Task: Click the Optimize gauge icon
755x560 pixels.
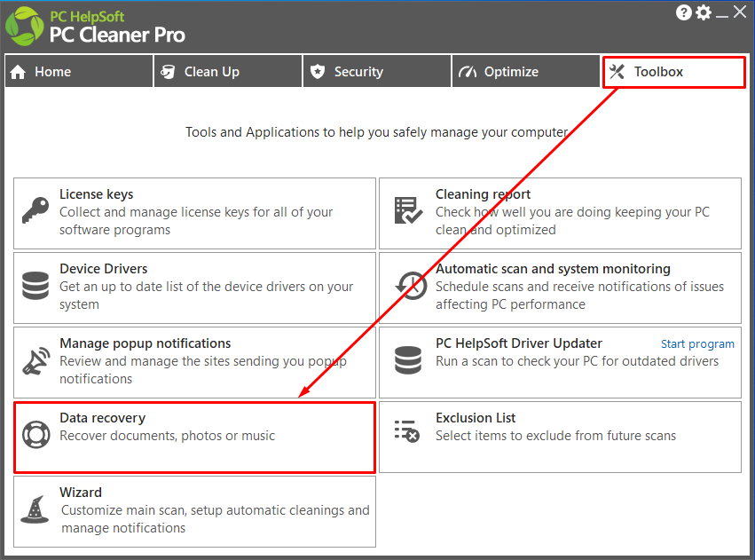Action: click(x=468, y=72)
